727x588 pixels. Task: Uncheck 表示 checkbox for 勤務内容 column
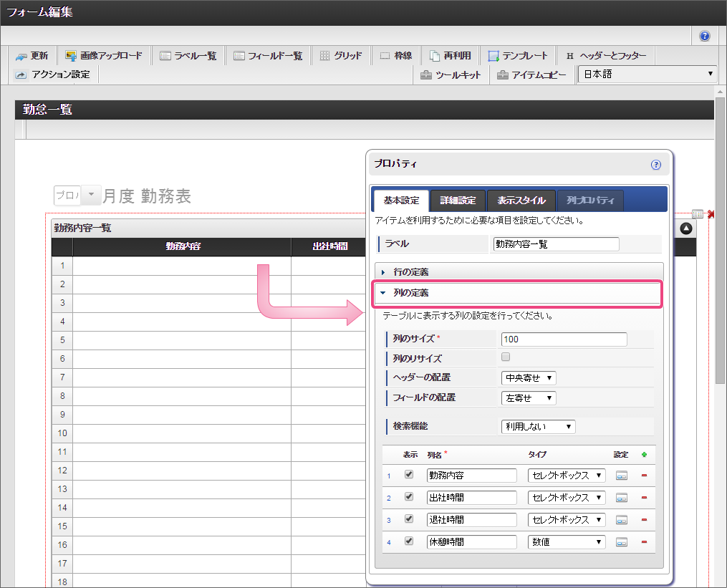point(409,474)
